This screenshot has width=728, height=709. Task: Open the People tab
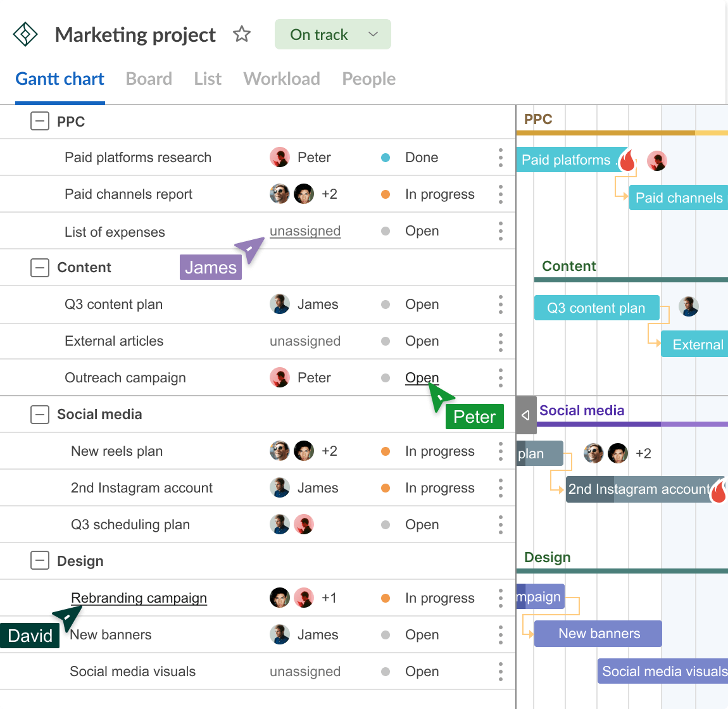pos(368,78)
